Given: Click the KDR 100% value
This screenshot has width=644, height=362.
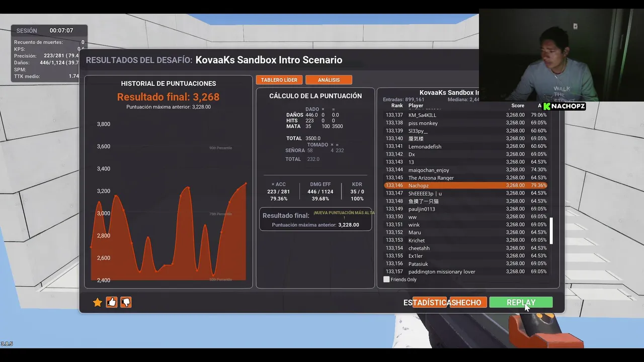Looking at the screenshot, I should pyautogui.click(x=357, y=199).
